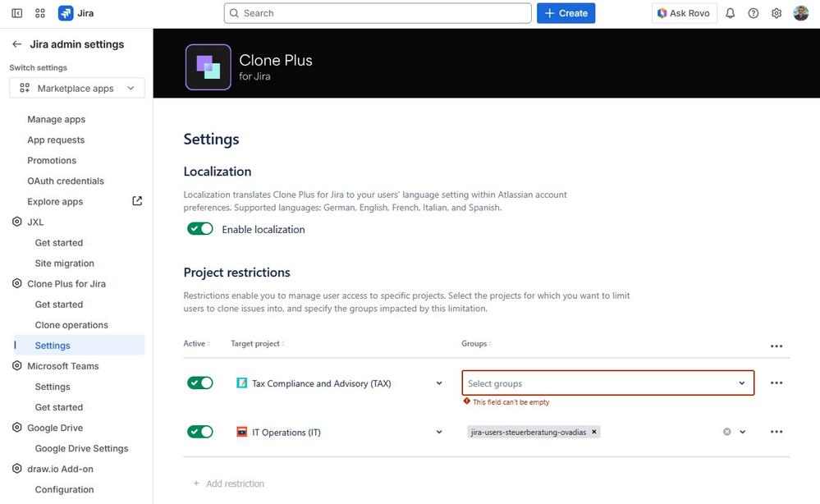Viewport: 820px width, 504px height.
Task: Toggle the Enable localization switch
Action: coord(200,229)
